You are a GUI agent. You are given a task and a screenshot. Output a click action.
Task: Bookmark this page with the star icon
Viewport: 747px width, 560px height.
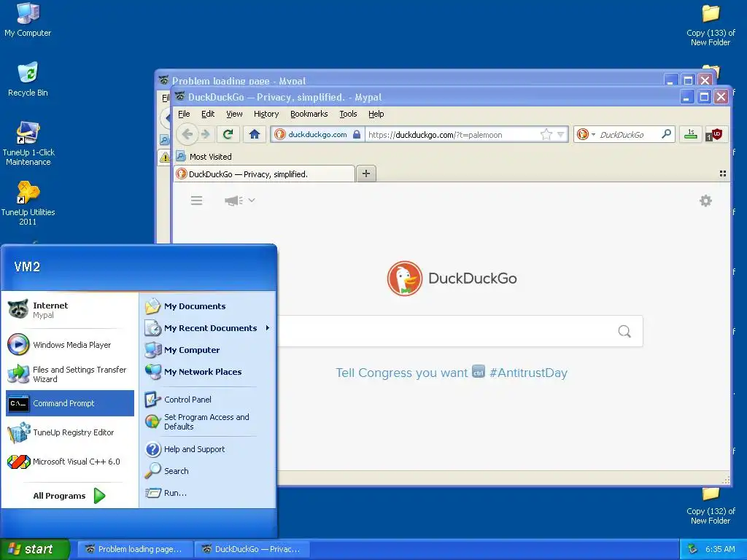coord(546,135)
